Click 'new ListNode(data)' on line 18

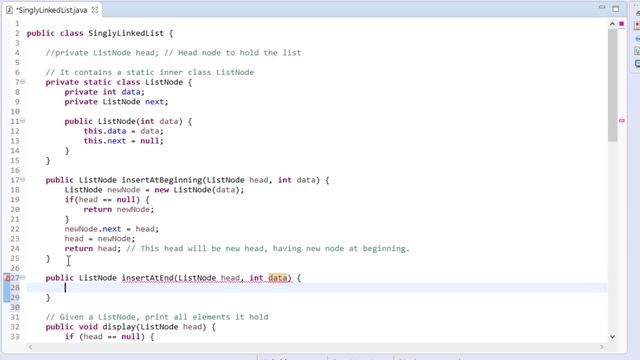click(197, 190)
